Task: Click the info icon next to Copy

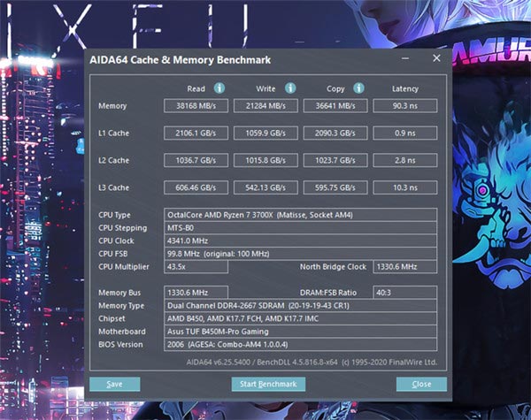Action: tap(358, 88)
